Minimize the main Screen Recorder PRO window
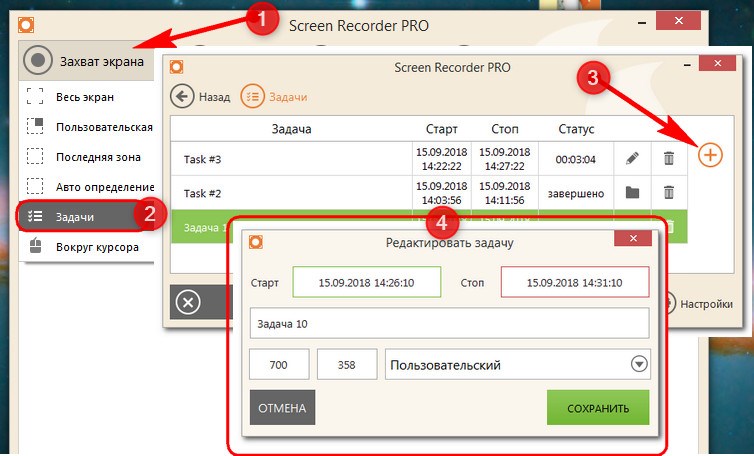Image resolution: width=754 pixels, height=456 pixels. point(642,23)
